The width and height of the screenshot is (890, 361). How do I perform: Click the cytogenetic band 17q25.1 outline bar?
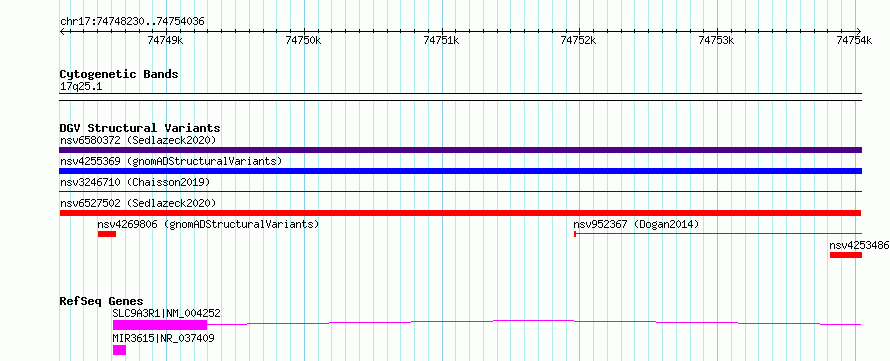(x=460, y=97)
